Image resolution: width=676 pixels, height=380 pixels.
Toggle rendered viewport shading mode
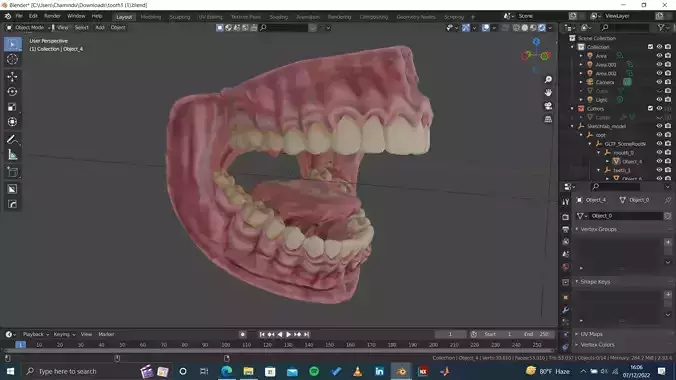(x=541, y=28)
